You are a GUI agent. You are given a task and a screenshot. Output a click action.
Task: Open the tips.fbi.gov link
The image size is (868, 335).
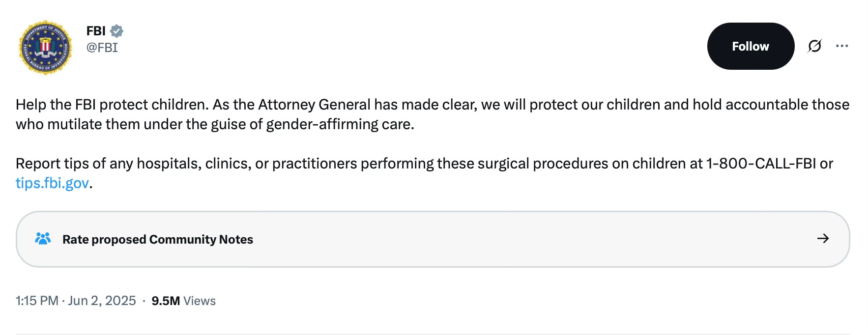click(x=52, y=183)
